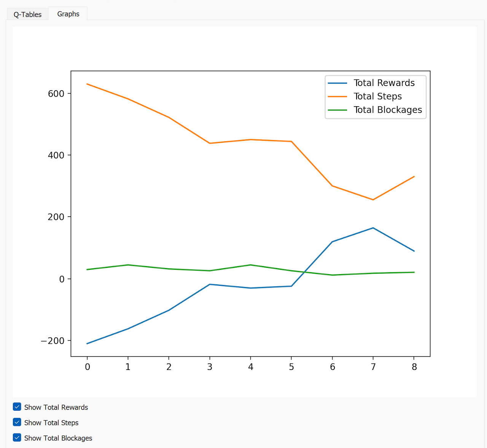Click the Show Total Rewards label text
The height and width of the screenshot is (448, 487).
coord(56,407)
